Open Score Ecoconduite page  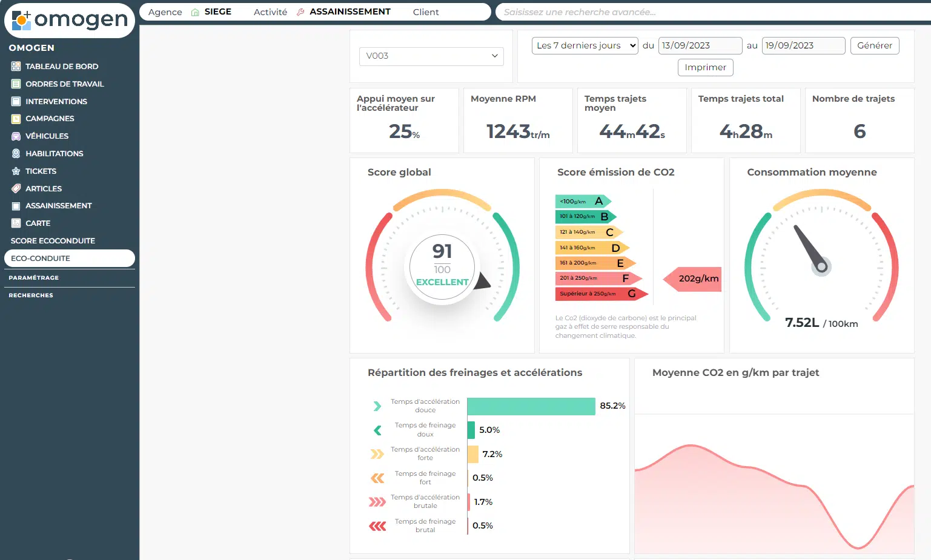[53, 241]
